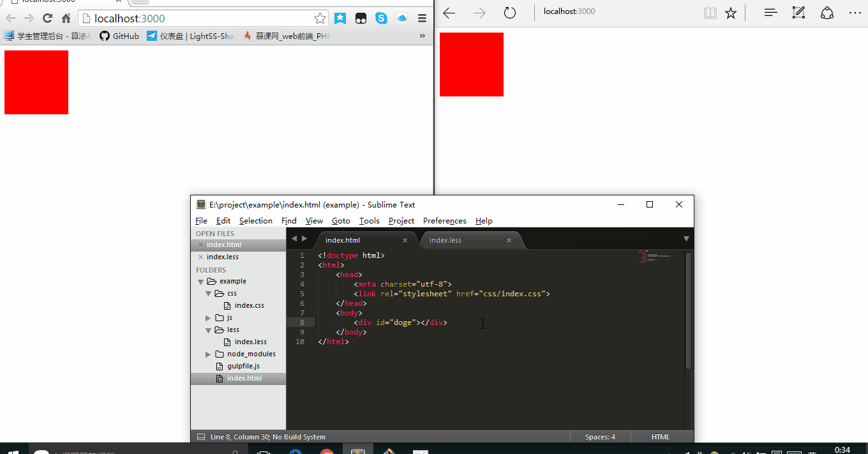Viewport: 868px width, 454px height.
Task: Focus Chrome's localhost:3000 address bar
Action: click(x=202, y=19)
